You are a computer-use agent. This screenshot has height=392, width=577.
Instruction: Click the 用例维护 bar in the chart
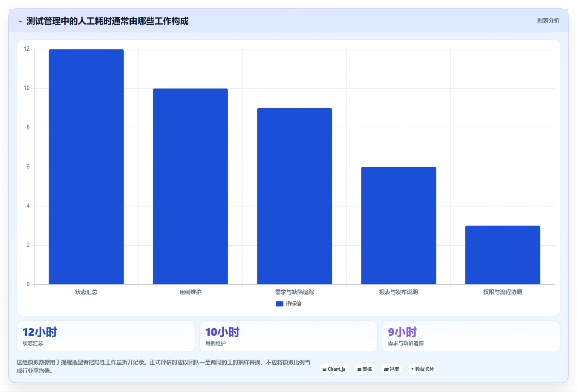tap(190, 186)
